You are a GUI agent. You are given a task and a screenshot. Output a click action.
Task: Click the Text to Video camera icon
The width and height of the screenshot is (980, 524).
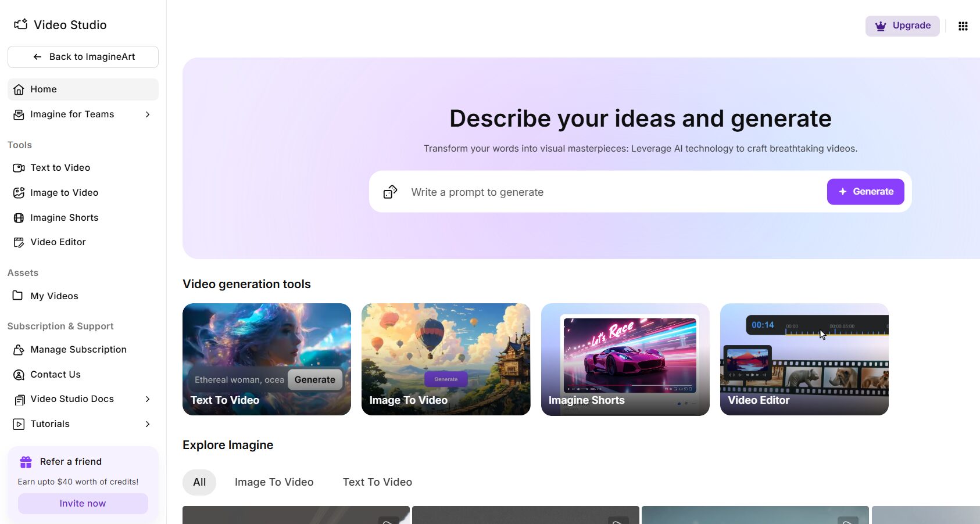[19, 168]
